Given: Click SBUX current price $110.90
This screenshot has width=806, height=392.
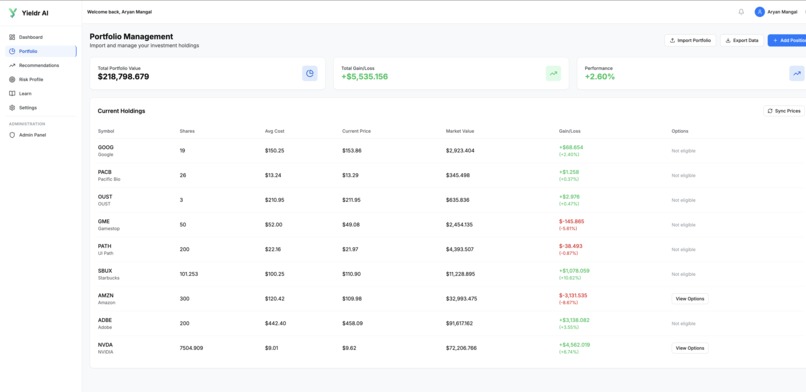Looking at the screenshot, I should click(352, 274).
